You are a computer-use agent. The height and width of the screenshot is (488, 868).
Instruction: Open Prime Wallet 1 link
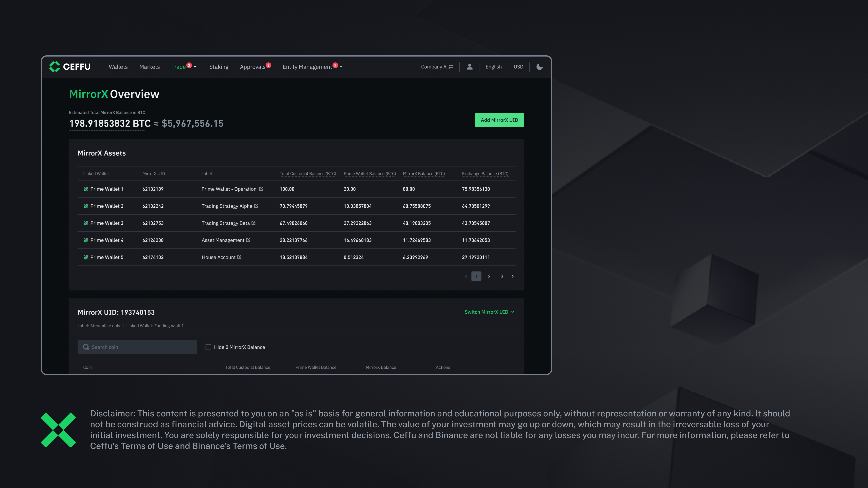point(107,189)
